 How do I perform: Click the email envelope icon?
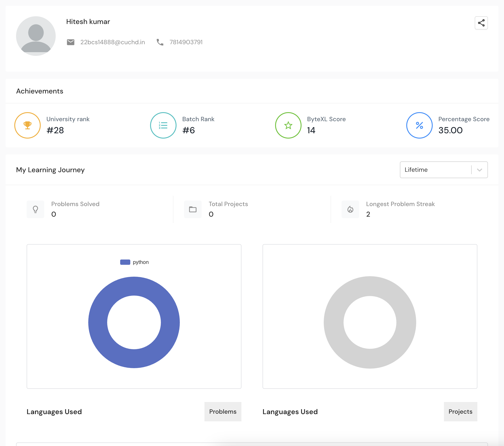coord(70,42)
